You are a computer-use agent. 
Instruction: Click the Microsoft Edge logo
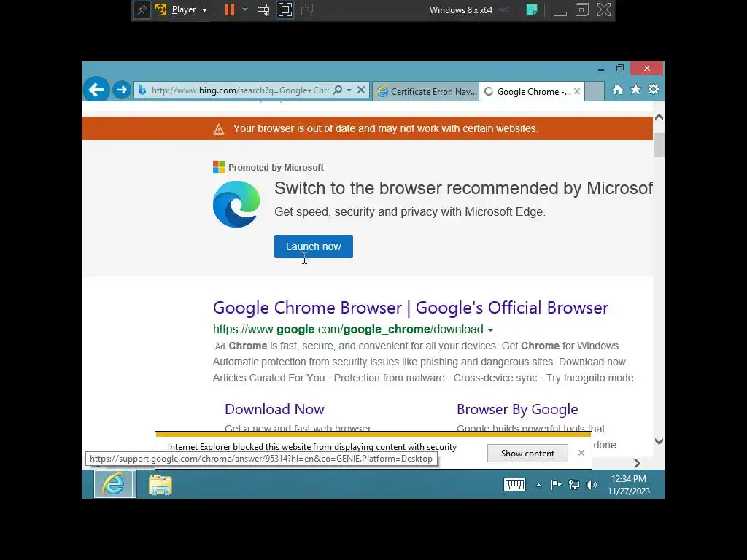click(236, 204)
